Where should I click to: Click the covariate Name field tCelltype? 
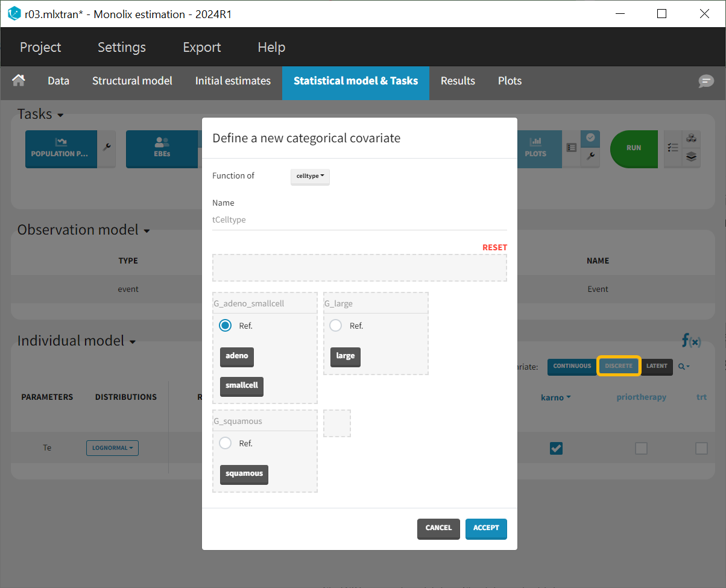[x=359, y=220]
